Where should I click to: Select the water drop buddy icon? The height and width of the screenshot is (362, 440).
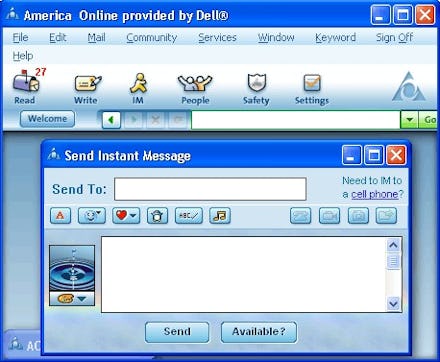click(72, 269)
